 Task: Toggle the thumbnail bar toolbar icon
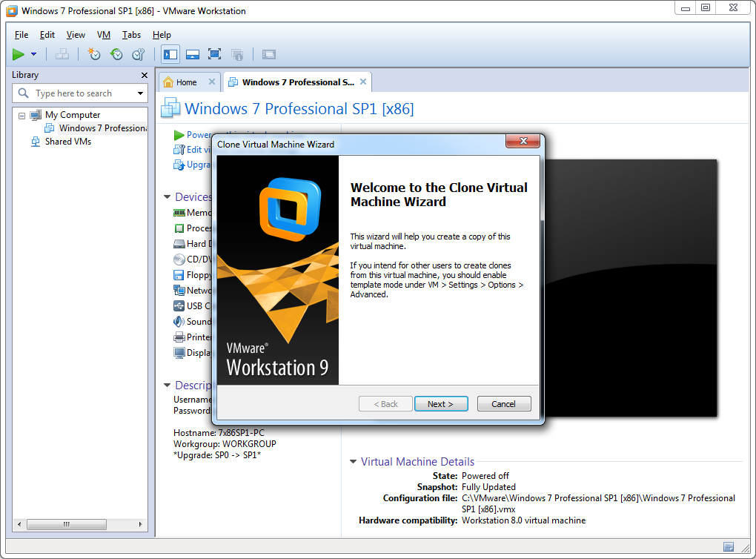pyautogui.click(x=193, y=54)
